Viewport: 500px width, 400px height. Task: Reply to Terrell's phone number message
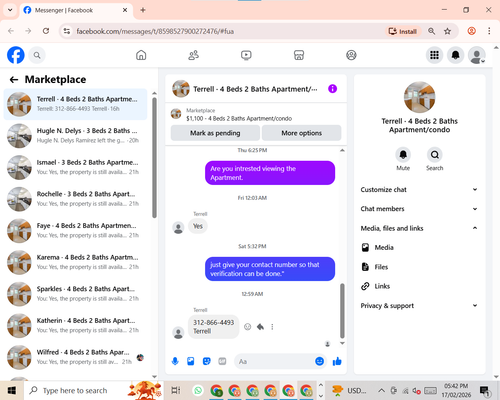(260, 327)
